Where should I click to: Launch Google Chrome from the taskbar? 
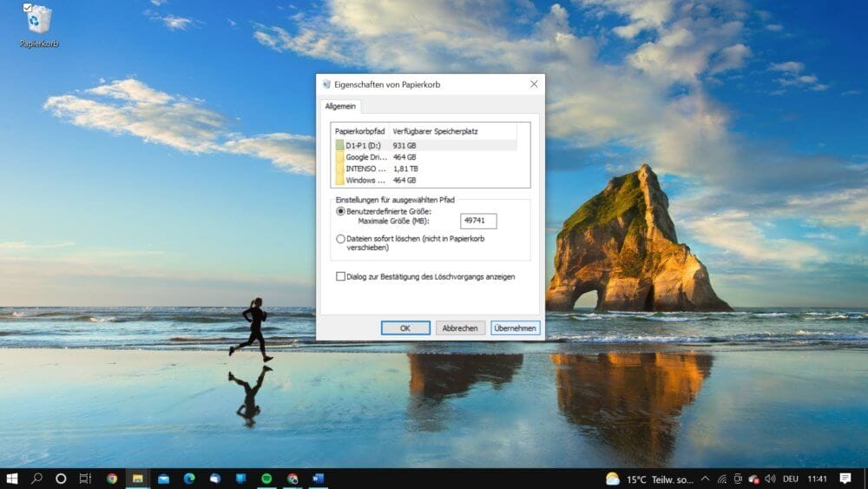pos(112,479)
